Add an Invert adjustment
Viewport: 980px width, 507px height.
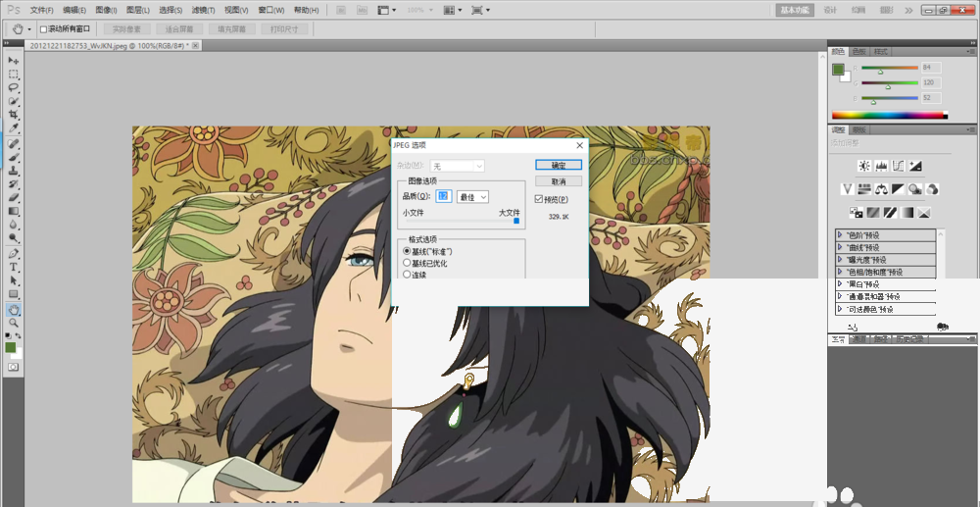point(857,213)
